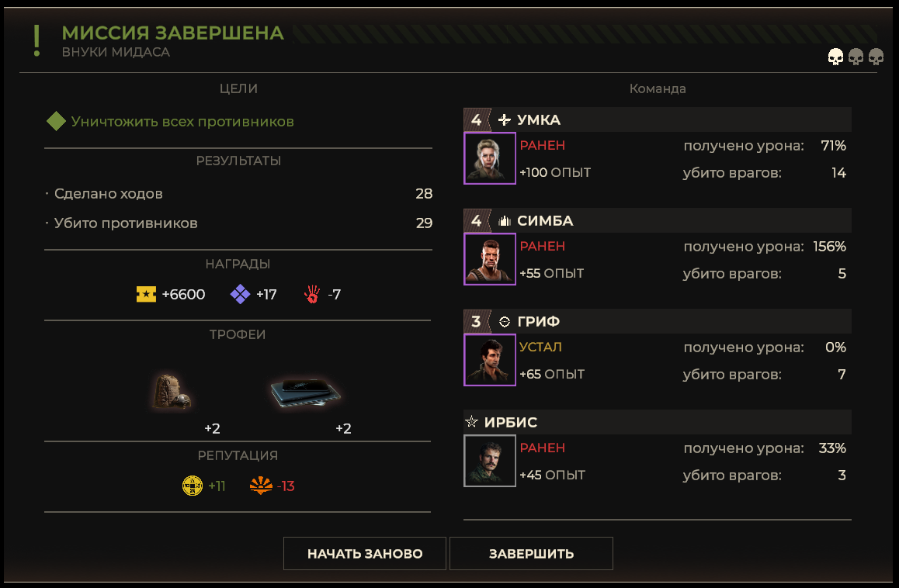Click the star icon beside Ирбис
Viewport: 899px width, 588px height.
[472, 422]
